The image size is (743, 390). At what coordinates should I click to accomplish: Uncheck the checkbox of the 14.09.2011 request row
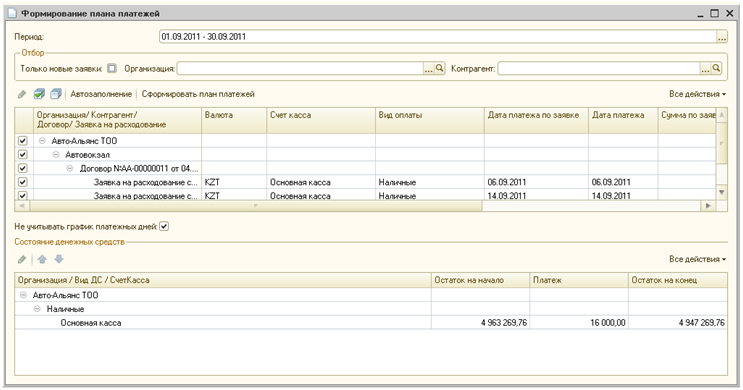click(x=23, y=195)
